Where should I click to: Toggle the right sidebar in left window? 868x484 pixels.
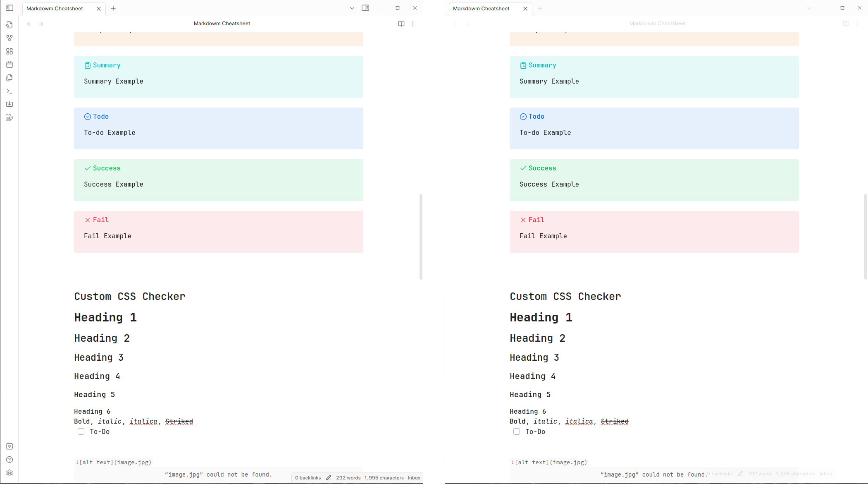pyautogui.click(x=365, y=8)
